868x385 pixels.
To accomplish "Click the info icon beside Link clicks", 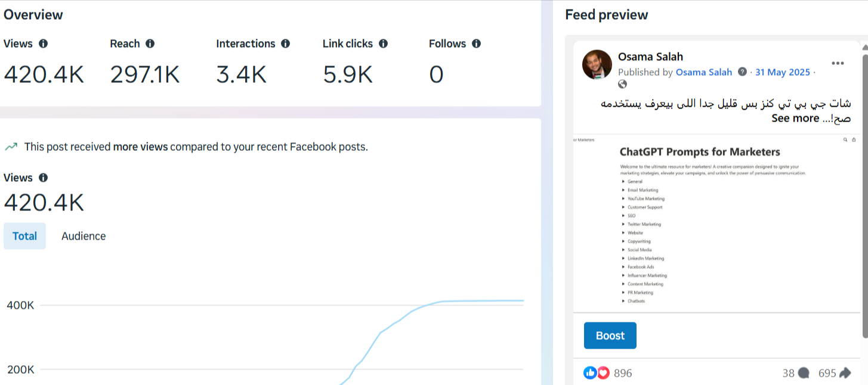I will (x=383, y=44).
